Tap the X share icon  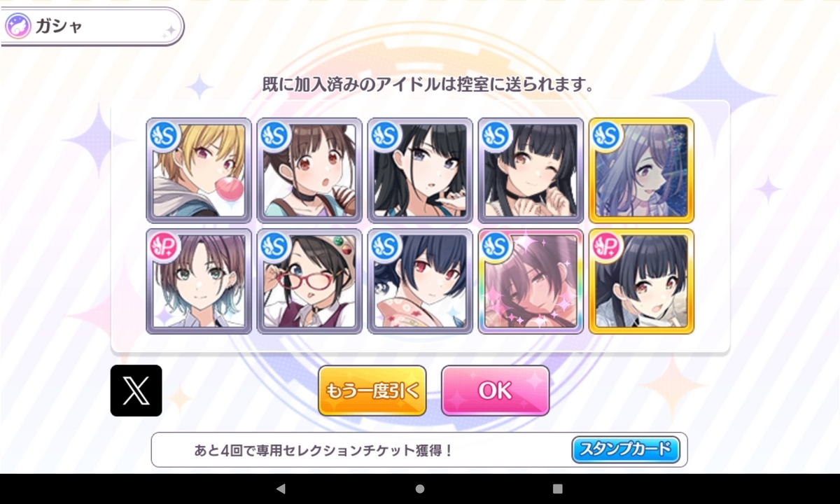(x=136, y=391)
